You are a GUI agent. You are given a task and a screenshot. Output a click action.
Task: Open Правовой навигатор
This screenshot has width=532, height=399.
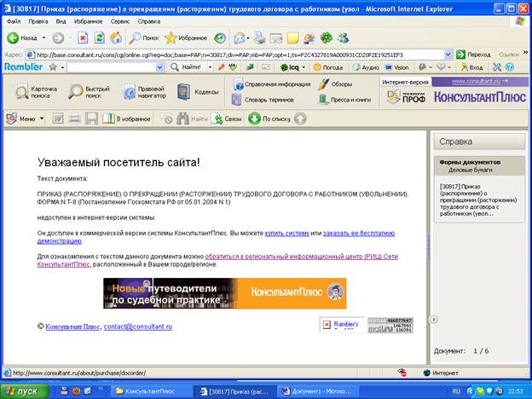pyautogui.click(x=147, y=92)
